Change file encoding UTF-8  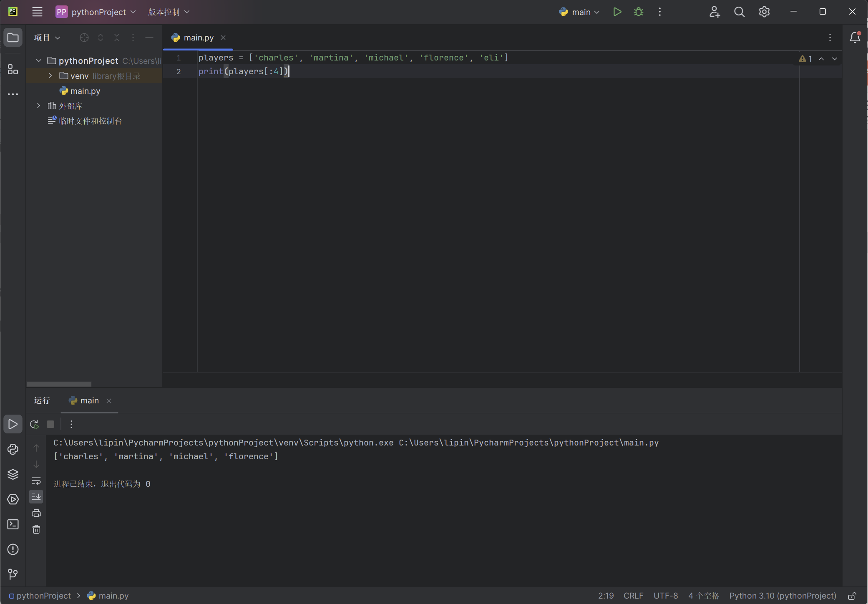(666, 596)
